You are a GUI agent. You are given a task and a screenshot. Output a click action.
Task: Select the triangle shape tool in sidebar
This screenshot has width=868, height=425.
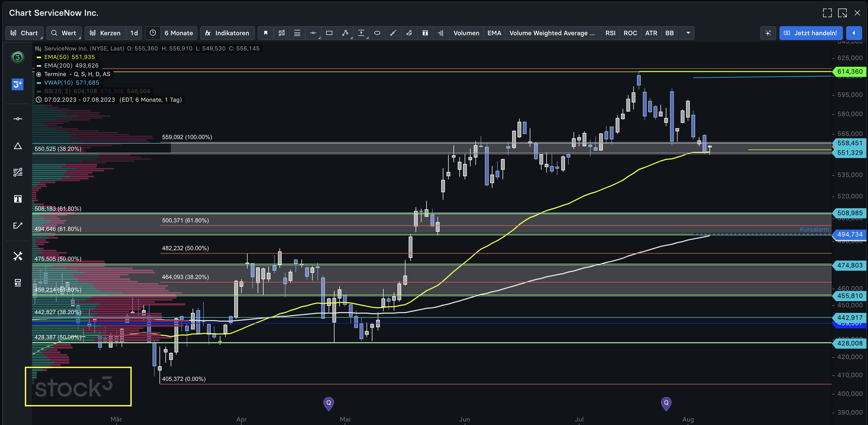(18, 146)
